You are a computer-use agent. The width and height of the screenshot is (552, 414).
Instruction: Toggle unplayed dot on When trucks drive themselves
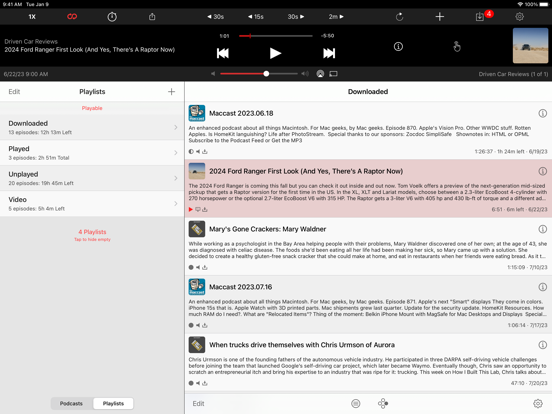point(191,383)
